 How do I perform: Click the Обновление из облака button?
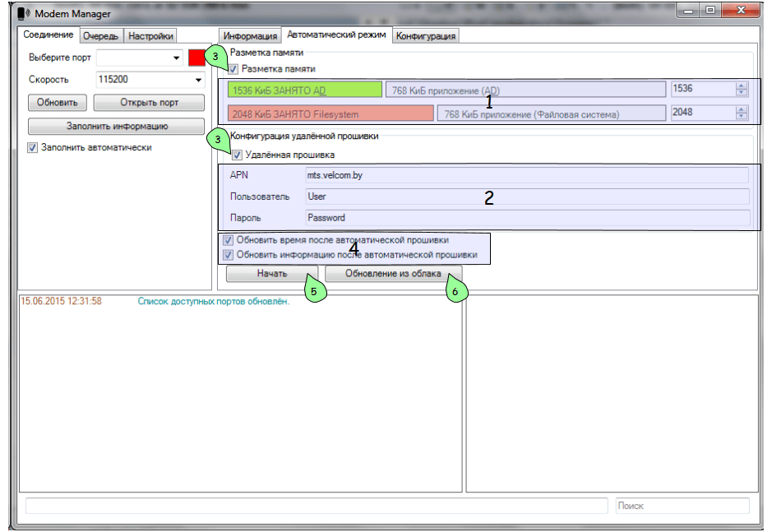(x=393, y=273)
